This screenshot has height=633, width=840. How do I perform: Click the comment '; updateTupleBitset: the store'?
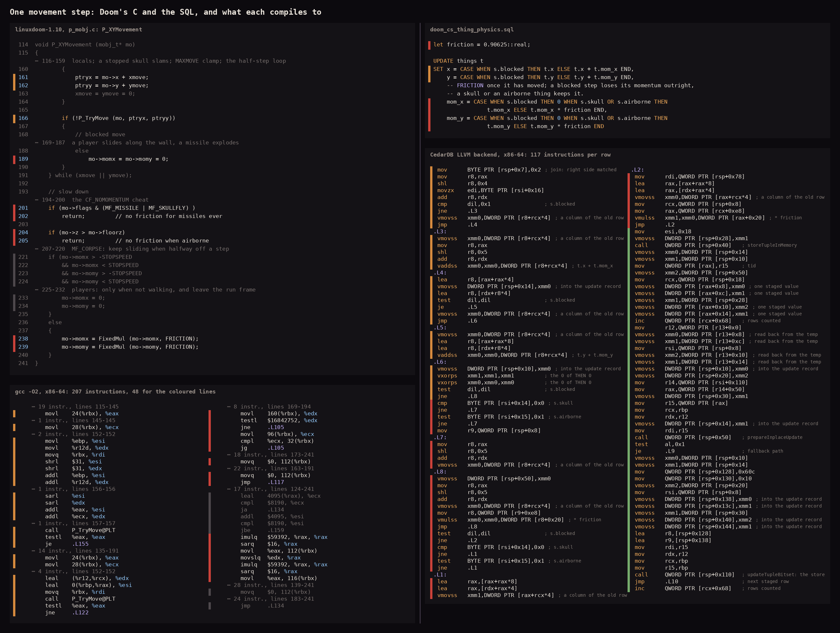click(x=783, y=575)
